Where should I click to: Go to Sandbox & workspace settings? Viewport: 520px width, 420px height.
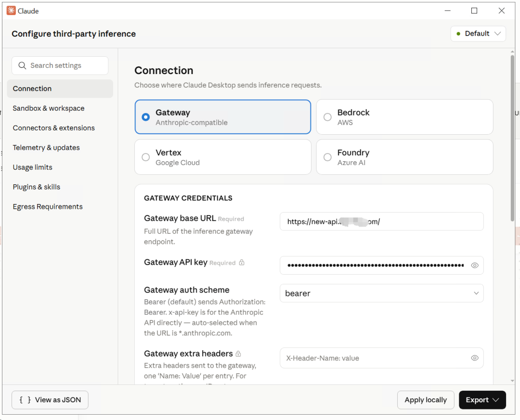pyautogui.click(x=49, y=108)
